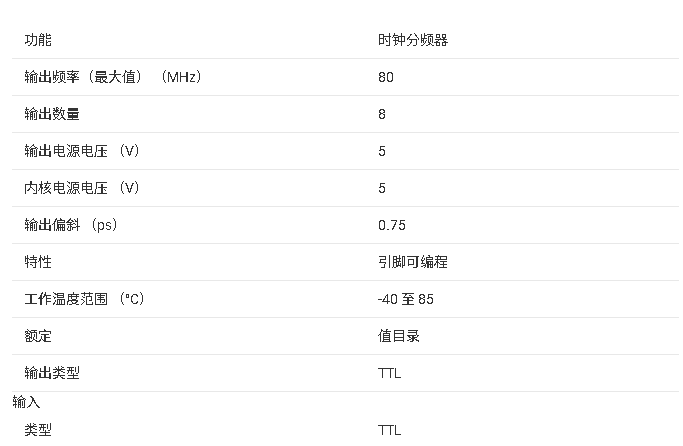The width and height of the screenshot is (683, 446).
Task: Click the 输出电源电压（V） label
Action: coord(82,151)
